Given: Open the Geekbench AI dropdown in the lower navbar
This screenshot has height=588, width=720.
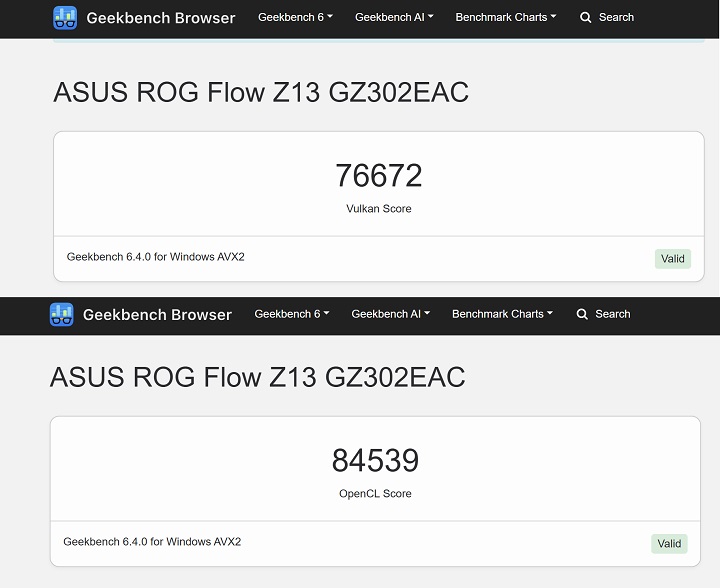Looking at the screenshot, I should pyautogui.click(x=390, y=314).
